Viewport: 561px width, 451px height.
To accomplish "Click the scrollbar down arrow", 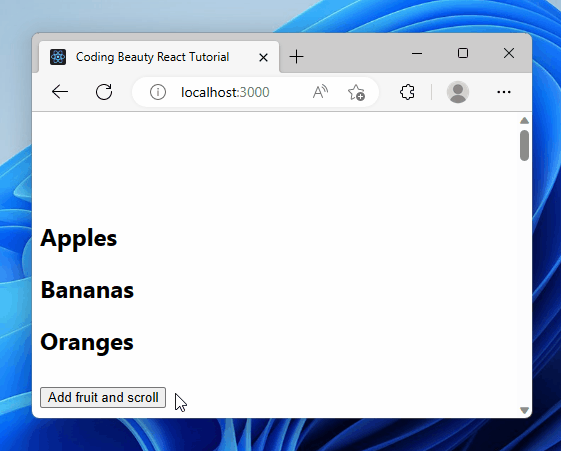I will 524,410.
